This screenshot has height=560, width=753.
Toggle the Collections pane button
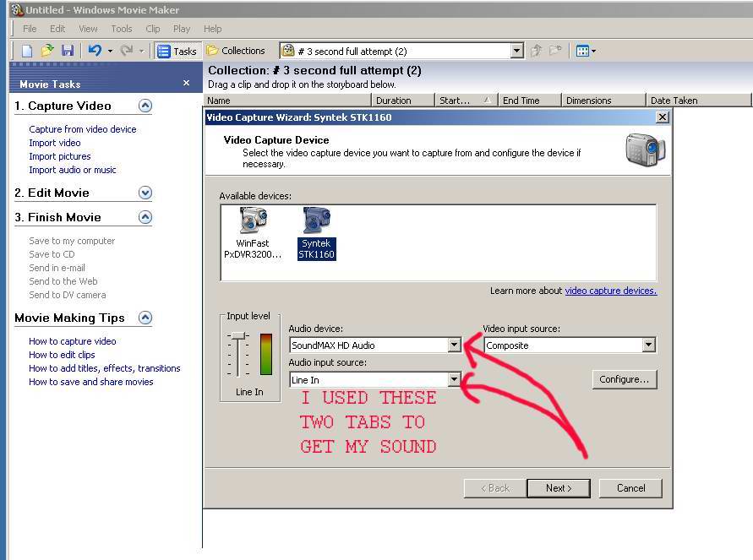pyautogui.click(x=236, y=51)
